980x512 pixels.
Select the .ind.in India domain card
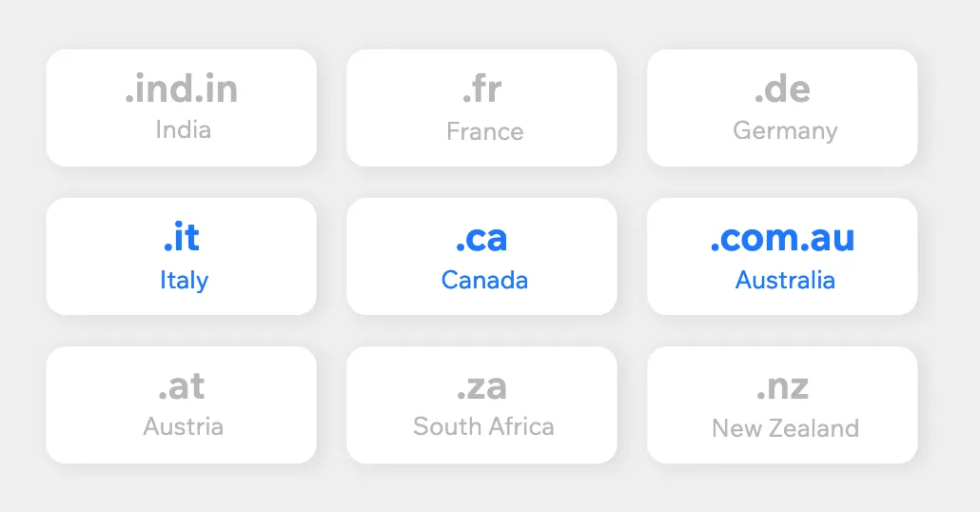[x=181, y=108]
